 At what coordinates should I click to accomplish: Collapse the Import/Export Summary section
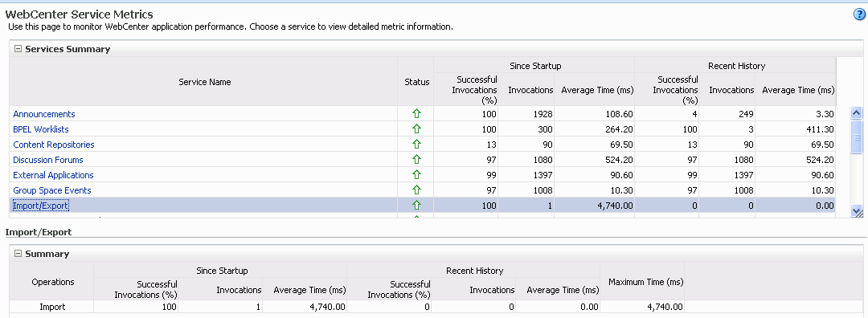[18, 254]
